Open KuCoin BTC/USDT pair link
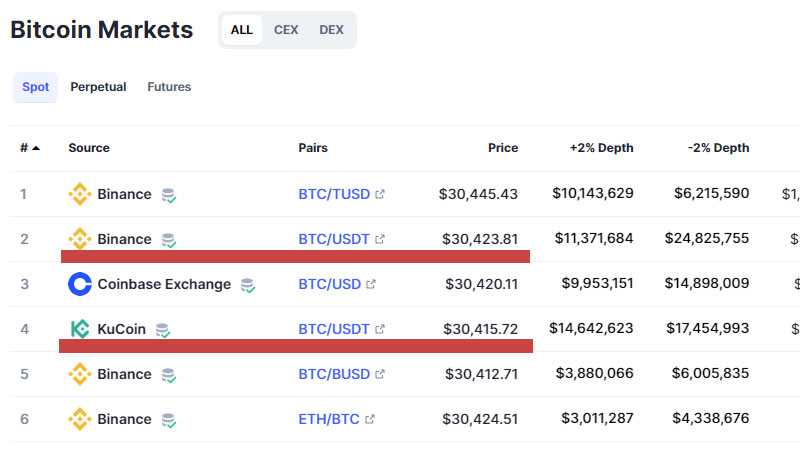Screen dimensions: 800x450 coord(334,329)
